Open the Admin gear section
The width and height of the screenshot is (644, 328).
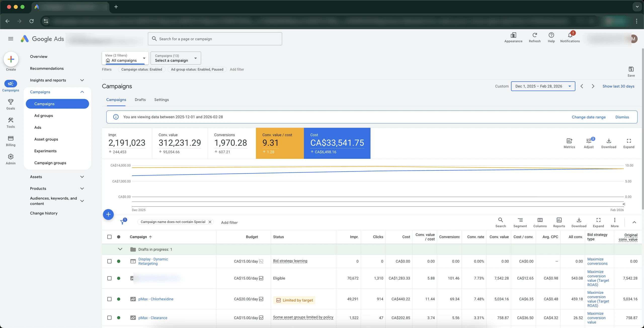[11, 159]
